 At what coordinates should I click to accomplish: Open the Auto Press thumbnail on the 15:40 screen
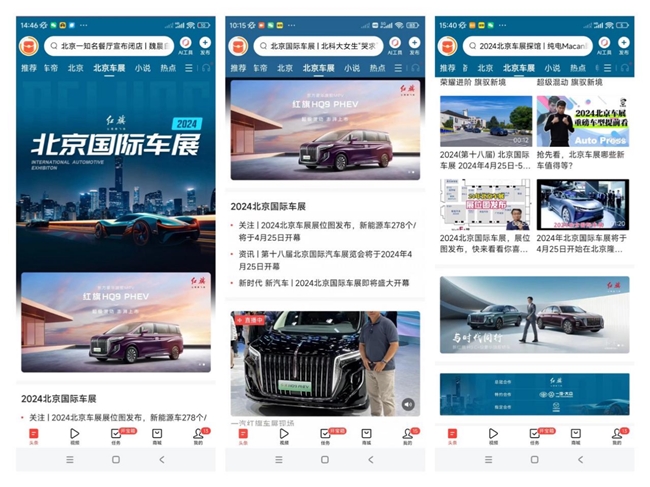[583, 121]
